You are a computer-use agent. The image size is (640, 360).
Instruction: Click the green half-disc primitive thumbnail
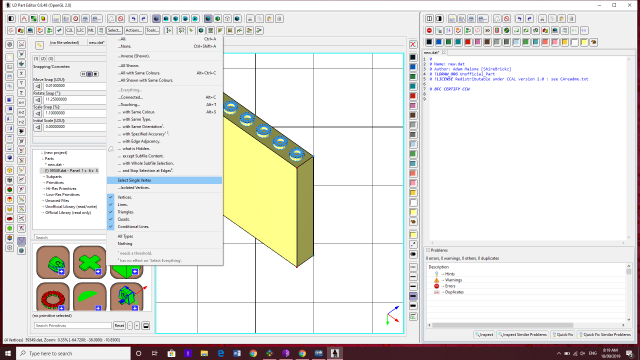click(90, 297)
